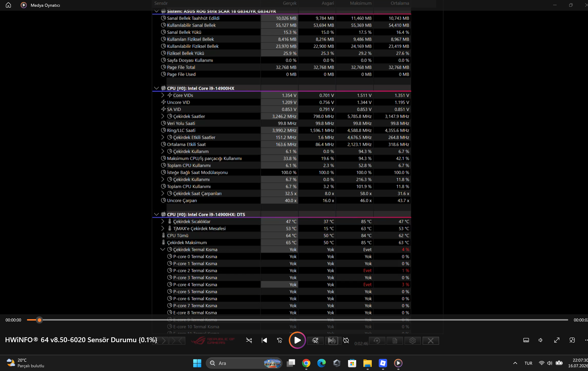Collapse the Sistem: ASUS ROG Strix section
This screenshot has height=371, width=588.
pyautogui.click(x=156, y=11)
